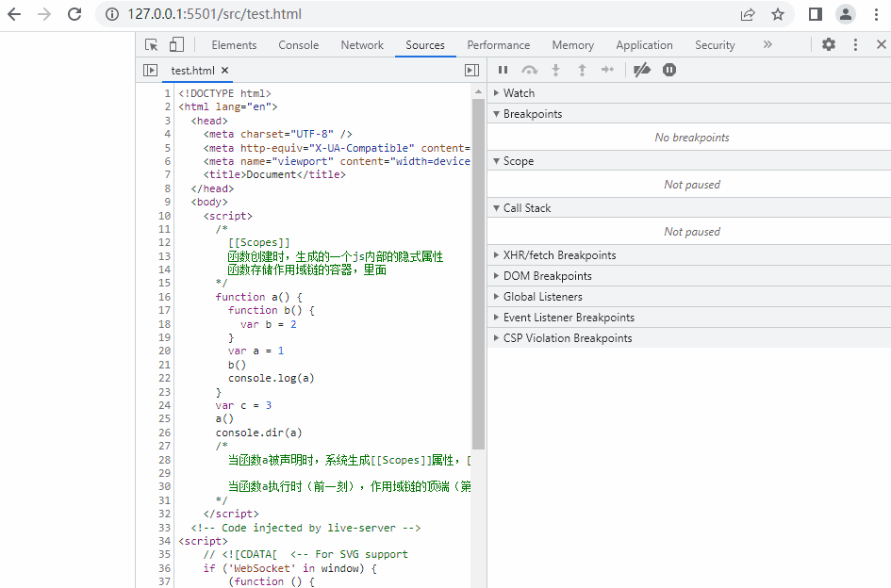The height and width of the screenshot is (588, 891).
Task: Pause script execution
Action: click(x=503, y=70)
